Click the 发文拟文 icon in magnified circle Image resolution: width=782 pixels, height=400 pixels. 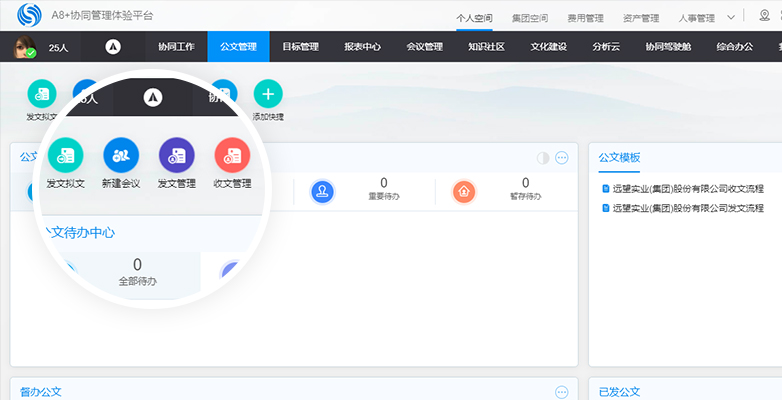pyautogui.click(x=65, y=155)
